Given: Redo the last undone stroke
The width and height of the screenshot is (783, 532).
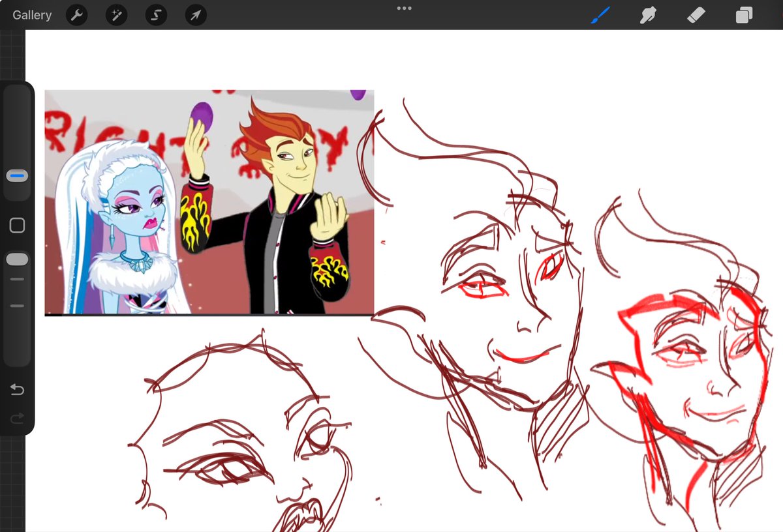Looking at the screenshot, I should click(18, 417).
